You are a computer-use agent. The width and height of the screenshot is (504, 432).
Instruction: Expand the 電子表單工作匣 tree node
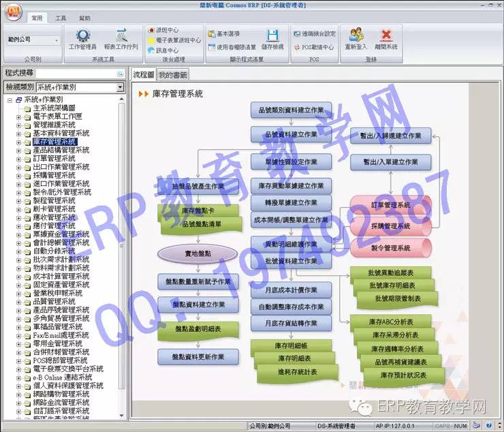19,117
